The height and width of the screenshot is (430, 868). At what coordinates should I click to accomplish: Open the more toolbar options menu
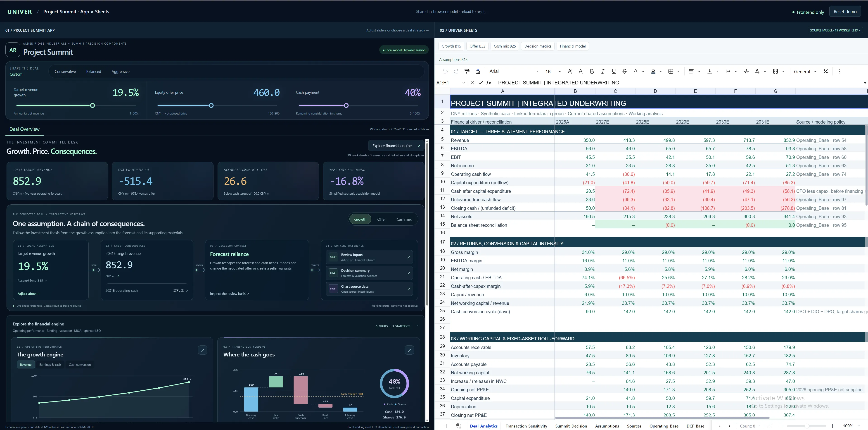pos(839,71)
